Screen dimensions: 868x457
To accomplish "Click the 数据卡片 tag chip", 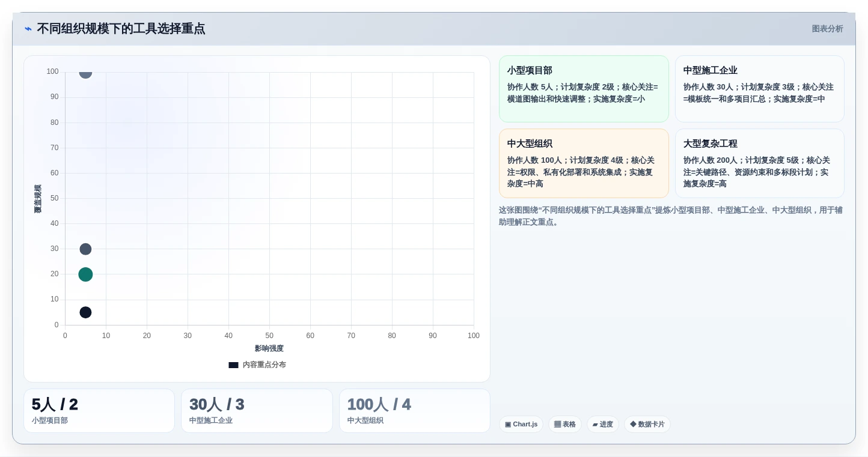I will tap(647, 425).
